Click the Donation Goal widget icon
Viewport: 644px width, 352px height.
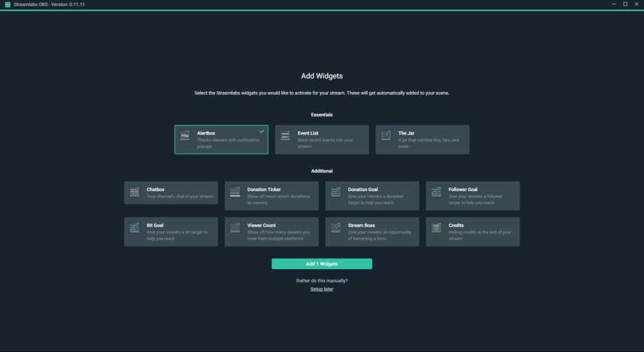pyautogui.click(x=336, y=192)
